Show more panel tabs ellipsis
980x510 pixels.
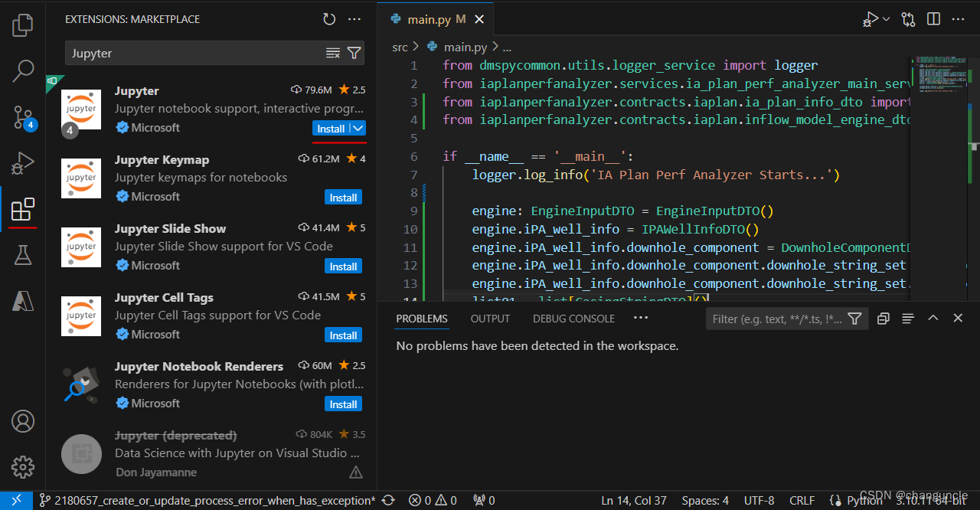point(641,318)
